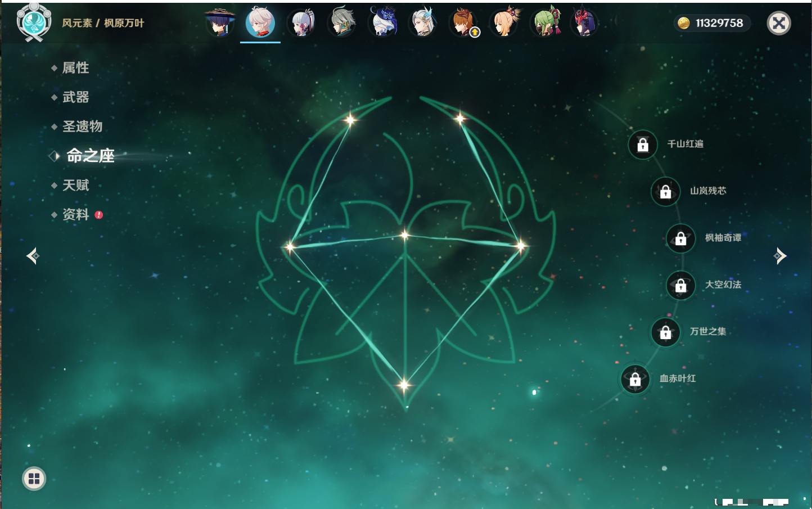The image size is (812, 509).
Task: Open the 天赋 talents menu
Action: (x=75, y=185)
